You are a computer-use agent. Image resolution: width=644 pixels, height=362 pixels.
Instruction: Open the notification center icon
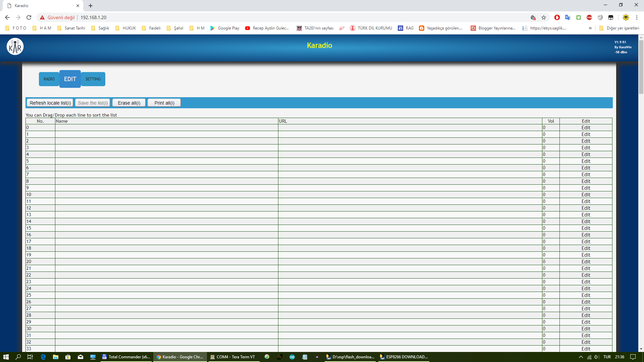633,357
